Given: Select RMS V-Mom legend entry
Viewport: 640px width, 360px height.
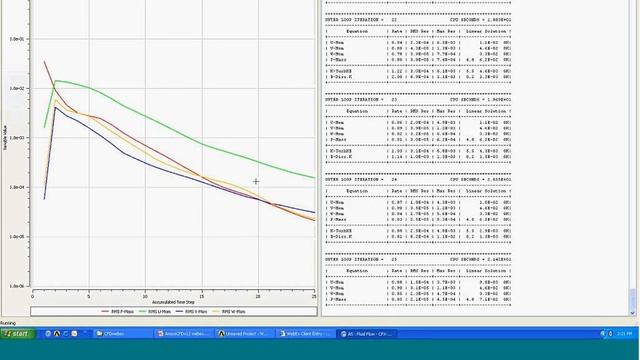Looking at the screenshot, I should point(191,311).
